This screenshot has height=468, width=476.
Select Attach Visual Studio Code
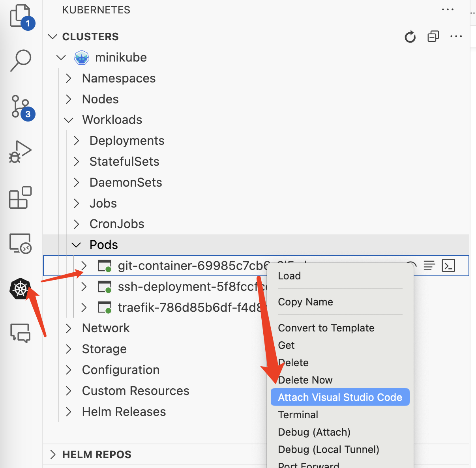click(x=340, y=397)
